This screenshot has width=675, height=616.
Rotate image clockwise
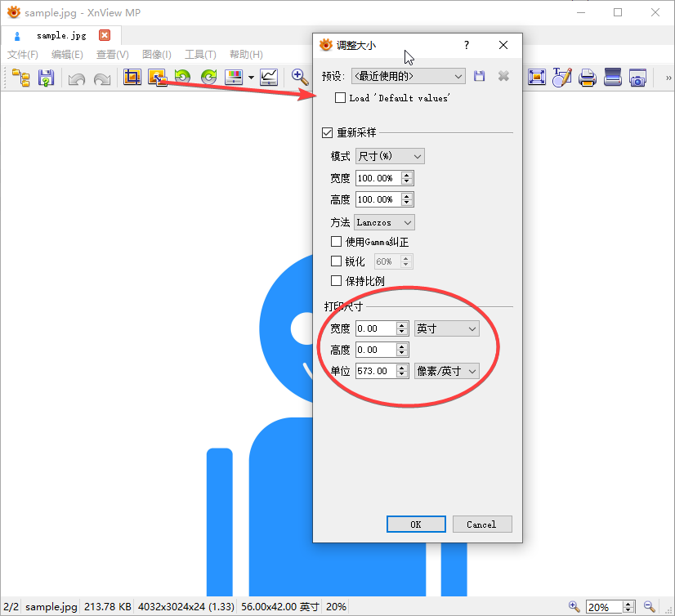tap(208, 77)
